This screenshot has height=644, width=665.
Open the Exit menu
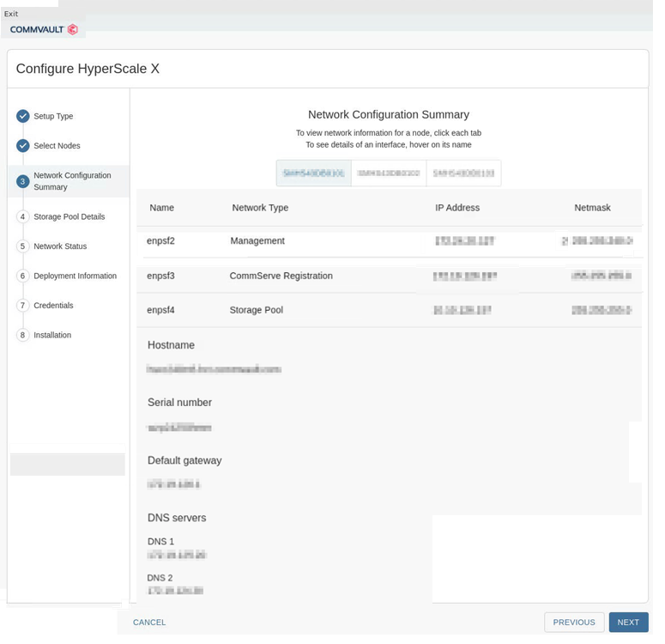pyautogui.click(x=11, y=14)
